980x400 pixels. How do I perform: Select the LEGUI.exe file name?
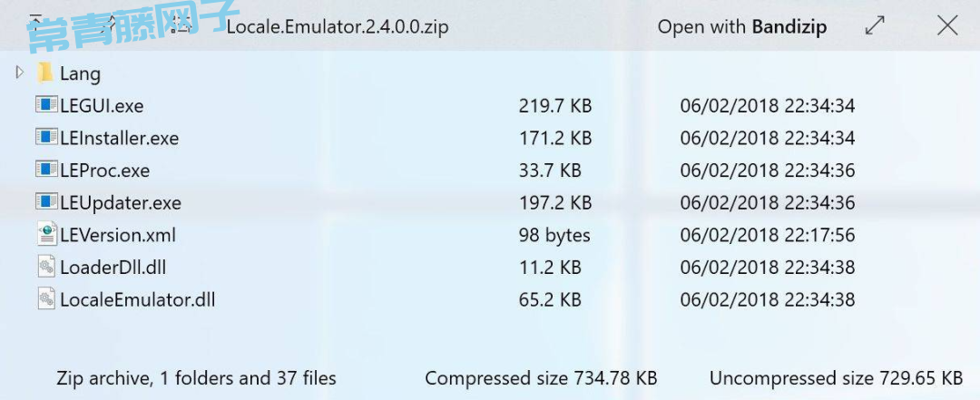coord(102,106)
